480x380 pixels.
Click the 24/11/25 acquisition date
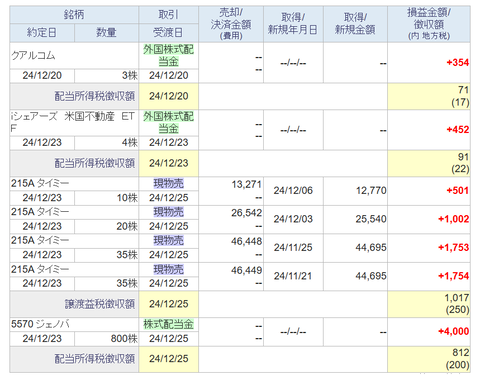(293, 248)
